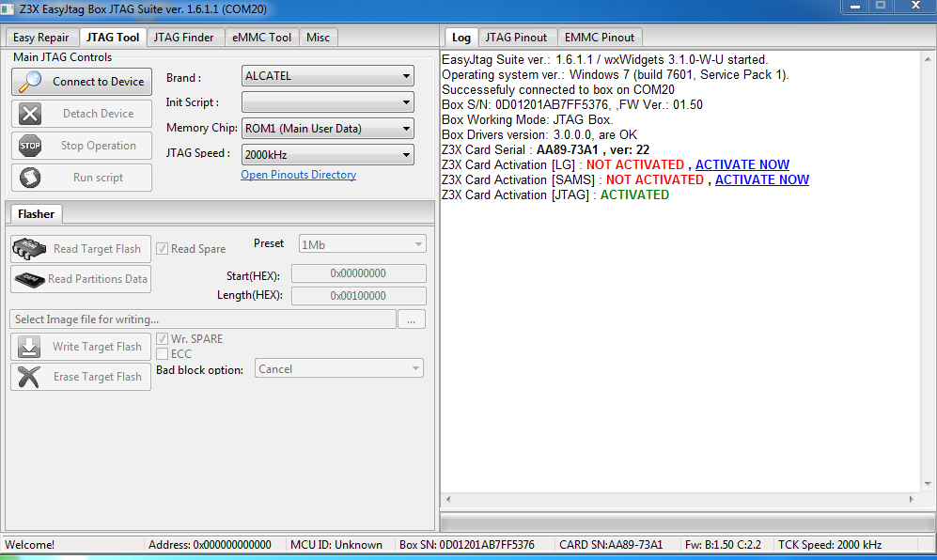937x560 pixels.
Task: Click the TCK Speed: 2000 kHz status entry
Action: point(830,544)
